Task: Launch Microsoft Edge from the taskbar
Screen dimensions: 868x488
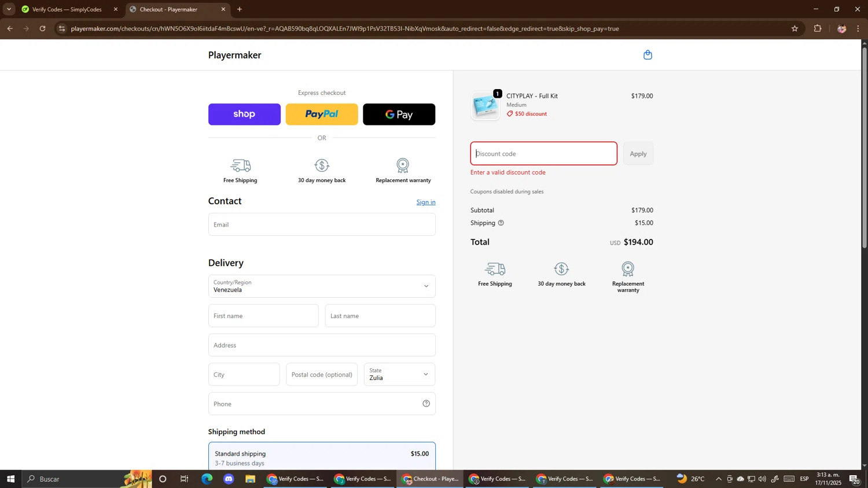Action: pos(207,479)
